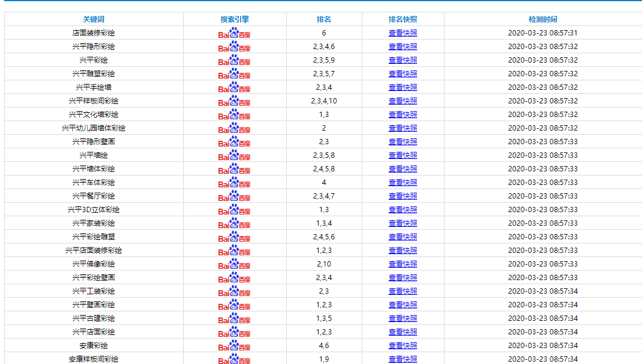Click the Baidu logo in the 兴平彩绘壁画 row
This screenshot has height=364, width=642.
pyautogui.click(x=234, y=278)
